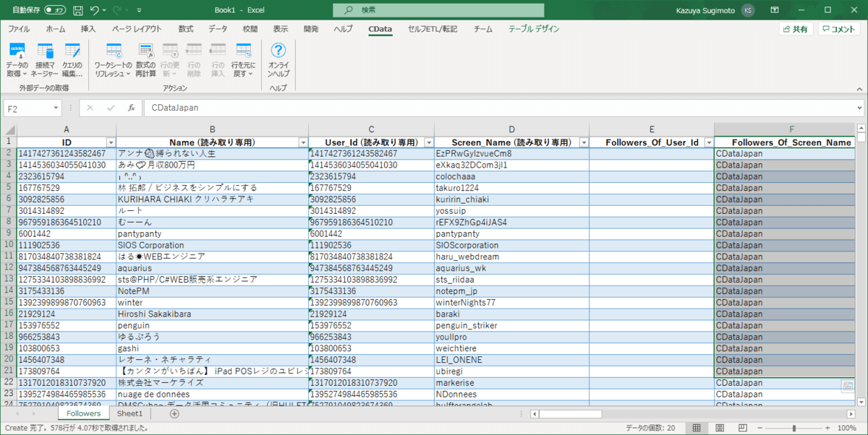Screen dimensions: 868x435
Task: Select the normal view button in status bar
Action: click(696, 428)
